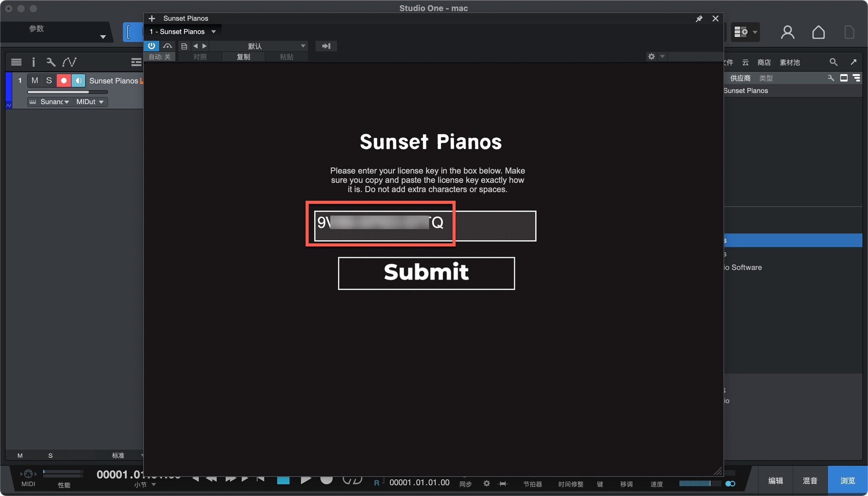Mute track 1 with the M button
This screenshot has height=496, width=868.
(x=35, y=80)
